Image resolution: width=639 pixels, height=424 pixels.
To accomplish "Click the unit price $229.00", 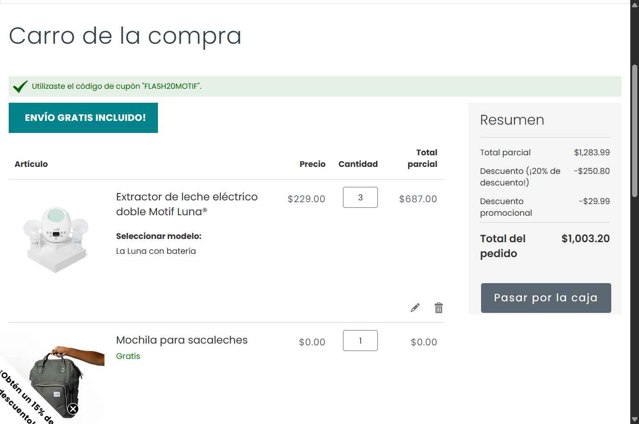I will [306, 199].
